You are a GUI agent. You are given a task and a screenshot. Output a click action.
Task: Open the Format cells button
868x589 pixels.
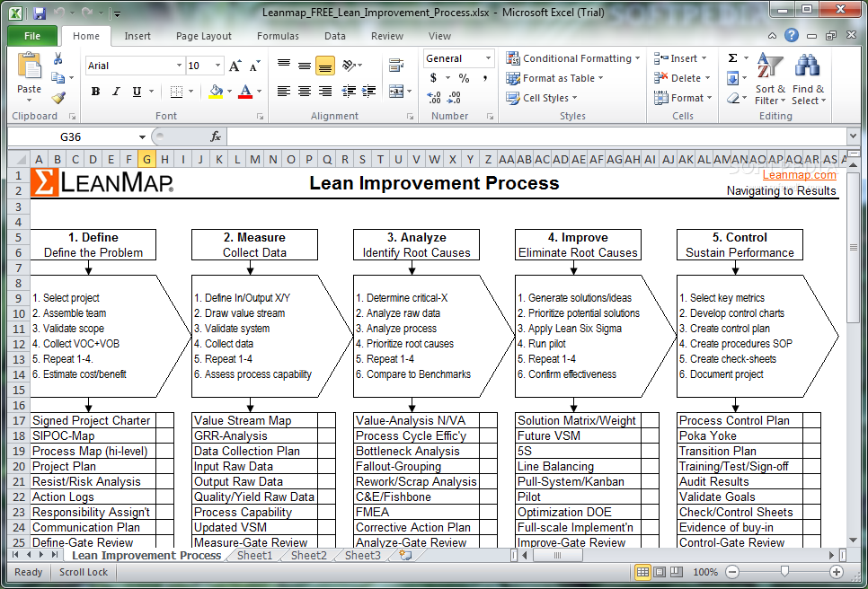coord(683,98)
